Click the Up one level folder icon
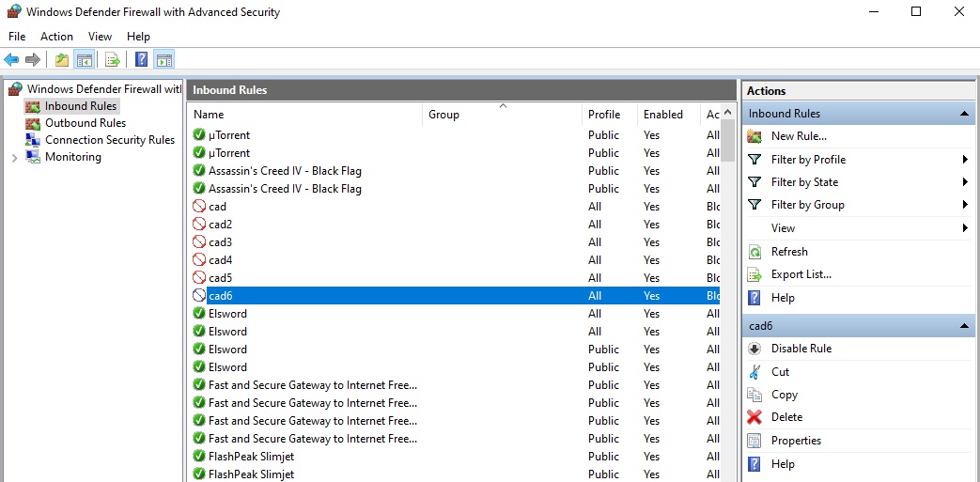The width and height of the screenshot is (980, 482). (62, 60)
